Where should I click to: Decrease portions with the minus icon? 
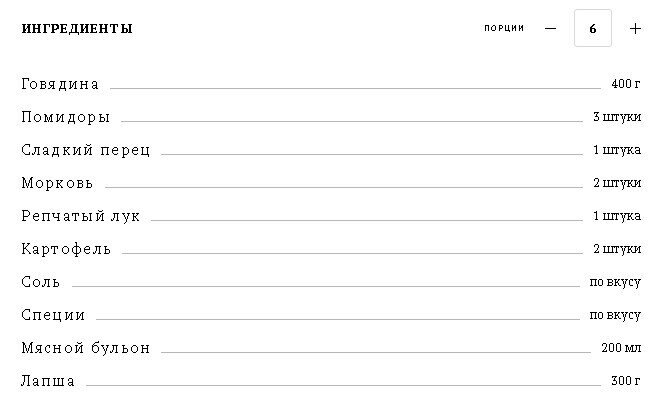tap(550, 29)
